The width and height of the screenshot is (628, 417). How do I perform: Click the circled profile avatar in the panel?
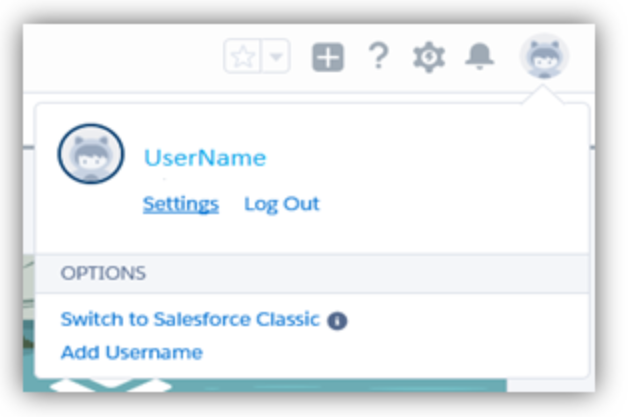click(91, 154)
